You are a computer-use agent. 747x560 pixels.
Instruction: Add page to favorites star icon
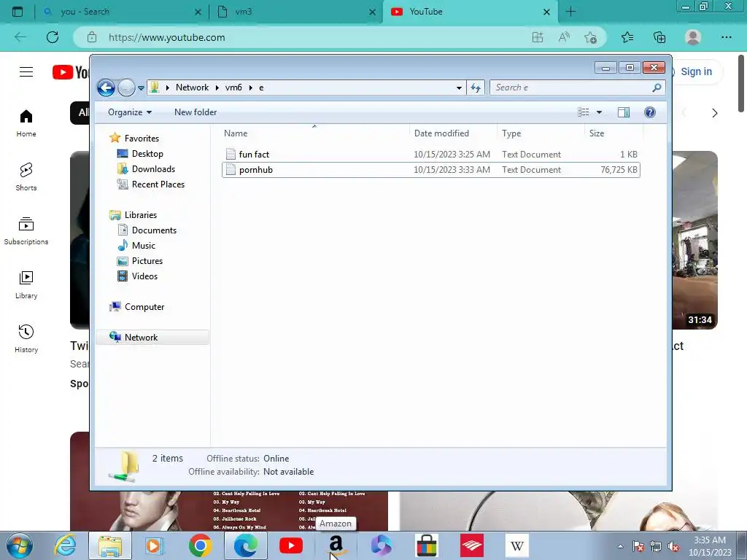(591, 37)
